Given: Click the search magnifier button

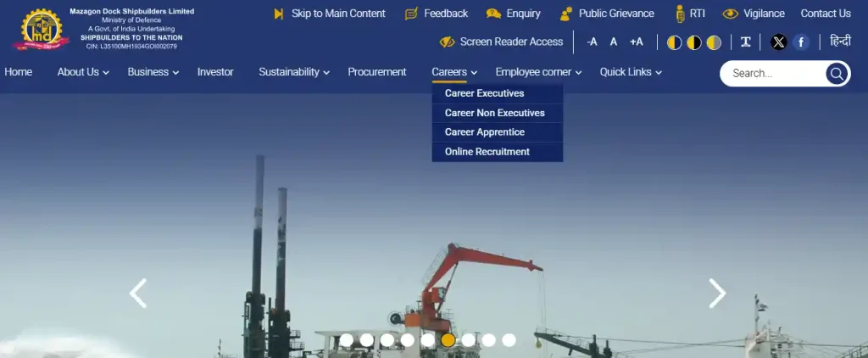Looking at the screenshot, I should tap(837, 73).
